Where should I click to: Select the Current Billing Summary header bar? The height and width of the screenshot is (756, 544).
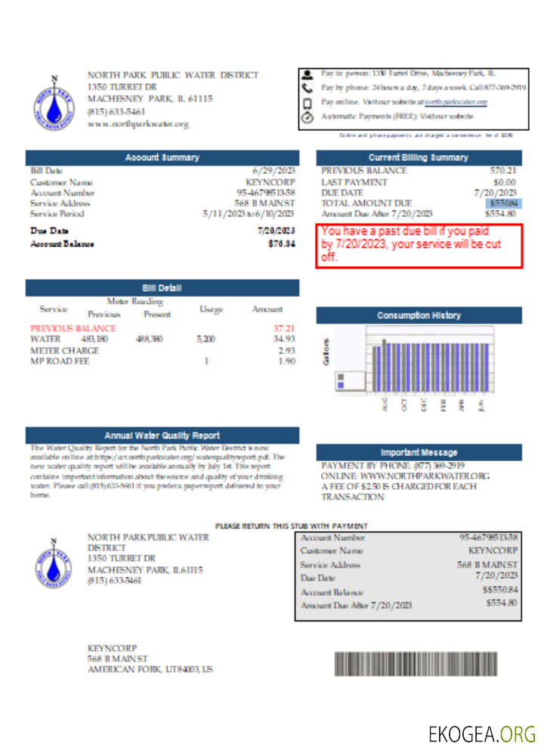click(418, 157)
